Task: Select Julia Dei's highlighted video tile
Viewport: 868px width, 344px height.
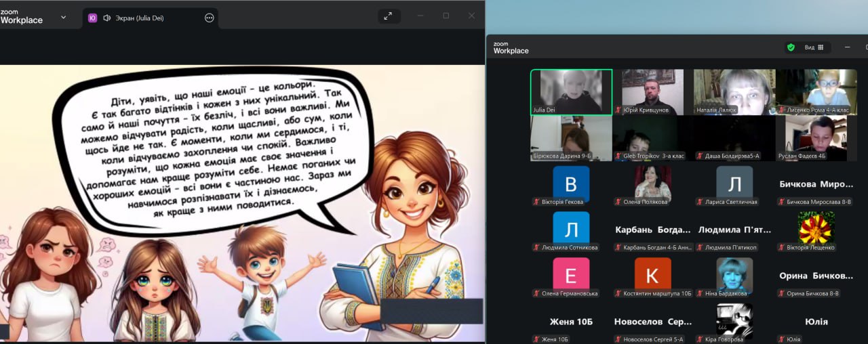Action: [x=571, y=91]
